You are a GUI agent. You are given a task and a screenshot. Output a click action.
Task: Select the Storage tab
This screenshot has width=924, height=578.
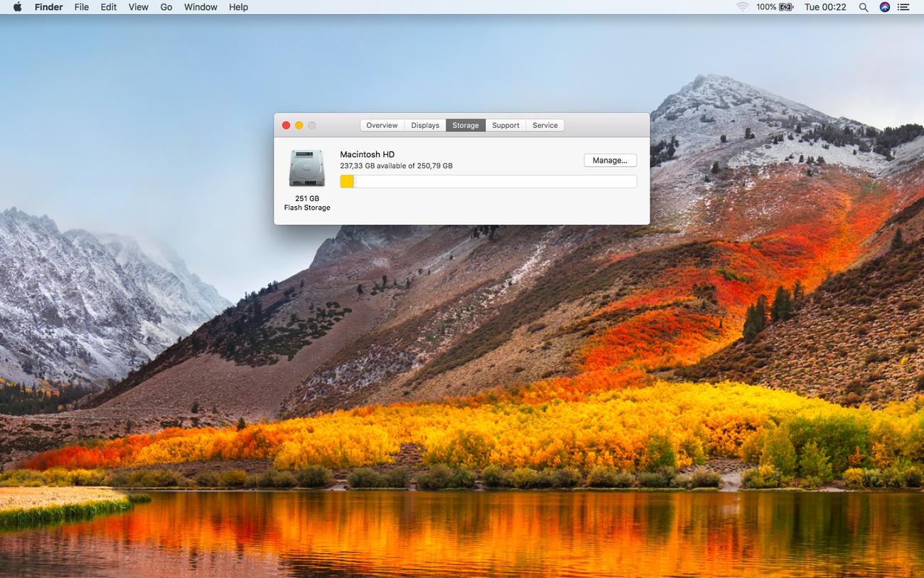pos(466,125)
